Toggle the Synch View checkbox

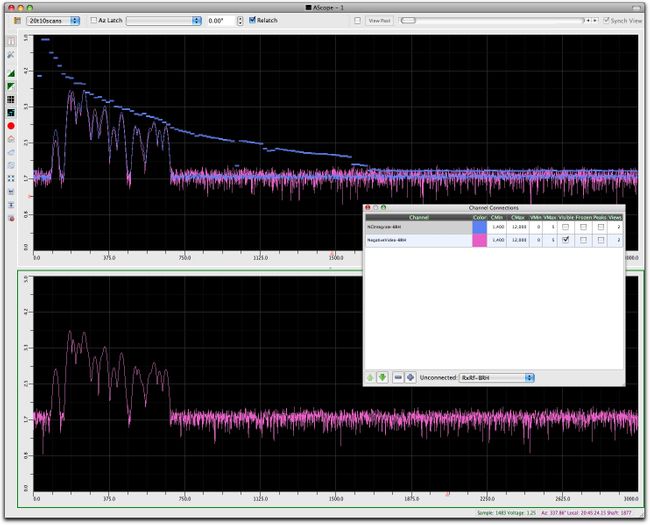[606, 20]
